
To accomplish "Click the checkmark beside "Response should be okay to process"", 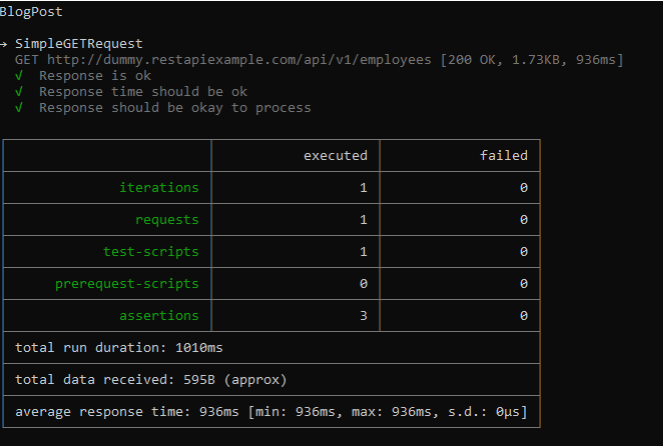I will click(20, 108).
